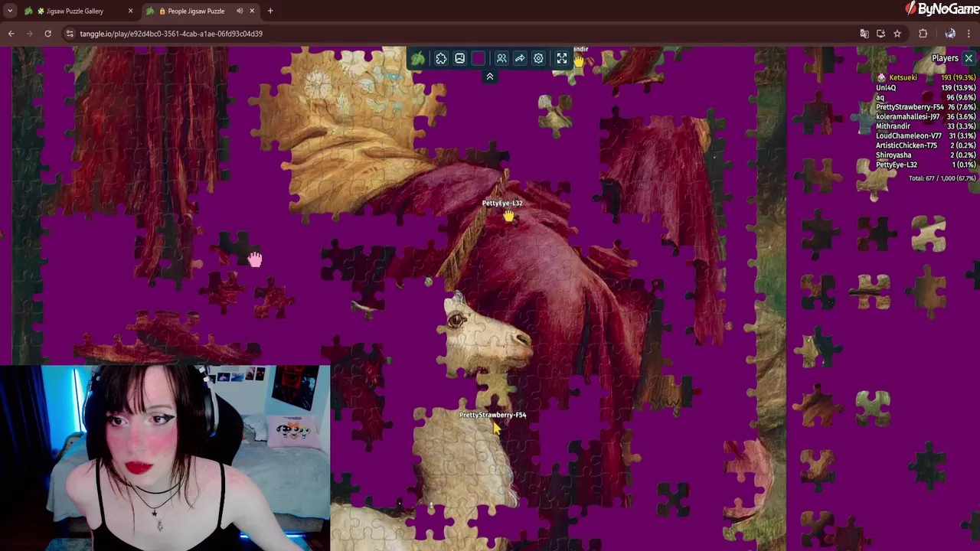
Task: Click the share arrow icon
Action: pos(520,58)
